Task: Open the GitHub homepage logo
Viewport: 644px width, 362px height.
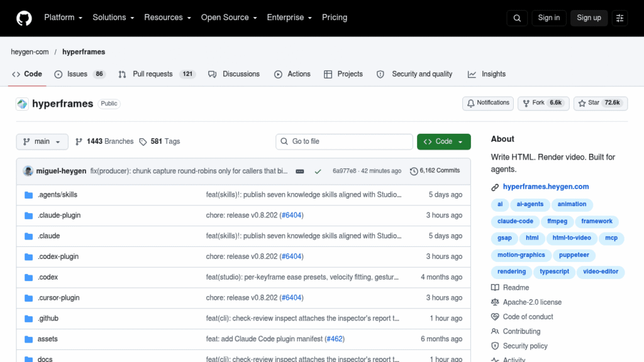Action: 24,18
